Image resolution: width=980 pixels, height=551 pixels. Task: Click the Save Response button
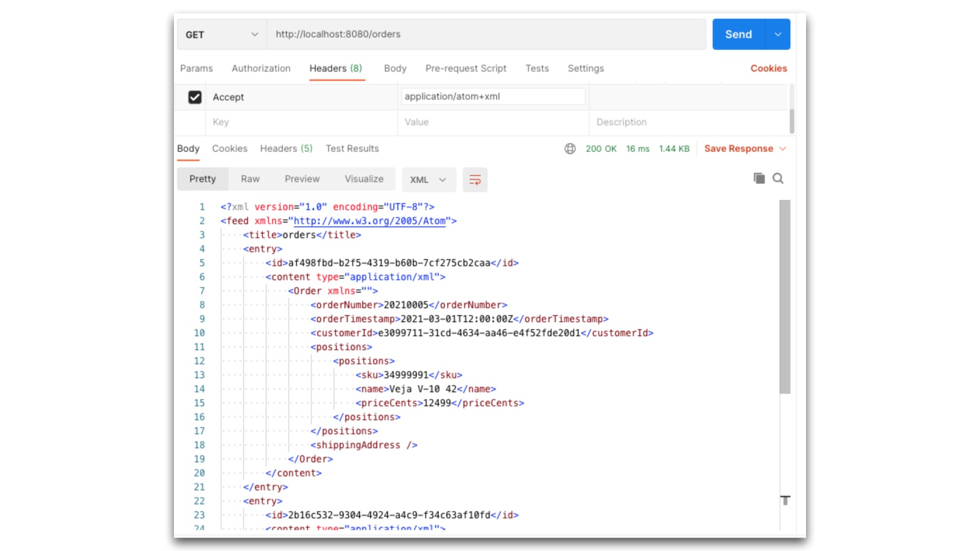point(739,149)
